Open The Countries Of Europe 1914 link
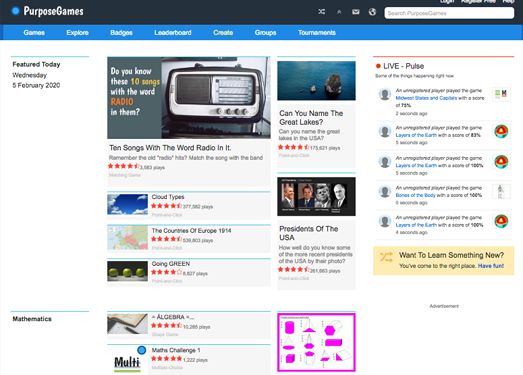This screenshot has width=523, height=375. pos(191,231)
